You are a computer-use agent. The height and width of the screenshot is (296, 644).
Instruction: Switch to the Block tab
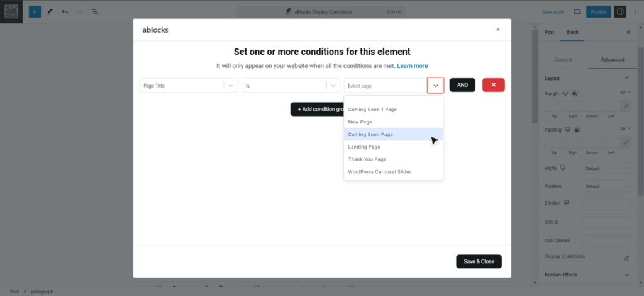point(572,33)
